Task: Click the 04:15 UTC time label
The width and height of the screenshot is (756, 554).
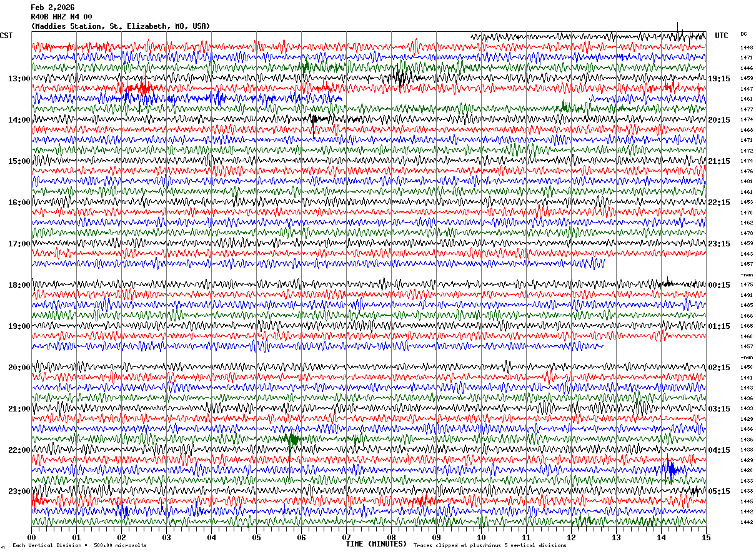Action: (719, 450)
